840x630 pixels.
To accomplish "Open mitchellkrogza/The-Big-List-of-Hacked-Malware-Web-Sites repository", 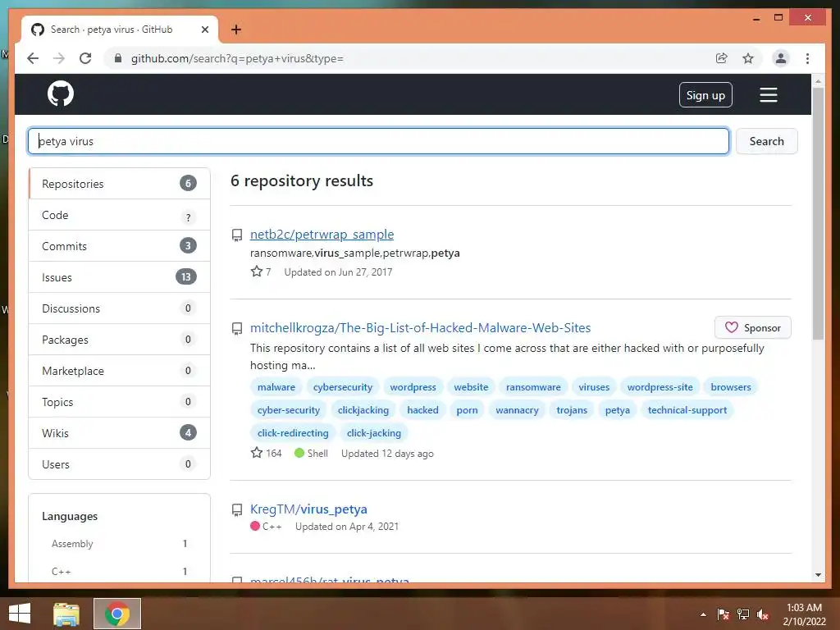I will 421,327.
